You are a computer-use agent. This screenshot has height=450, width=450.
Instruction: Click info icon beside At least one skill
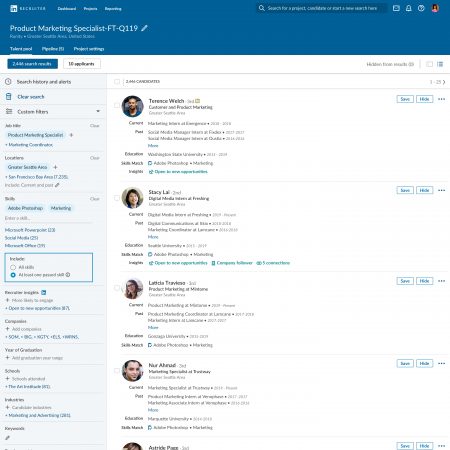pyautogui.click(x=68, y=275)
